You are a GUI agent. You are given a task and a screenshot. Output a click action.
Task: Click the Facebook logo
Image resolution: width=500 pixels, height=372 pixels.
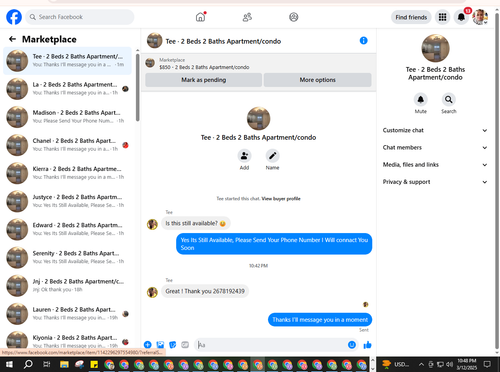[x=14, y=17]
